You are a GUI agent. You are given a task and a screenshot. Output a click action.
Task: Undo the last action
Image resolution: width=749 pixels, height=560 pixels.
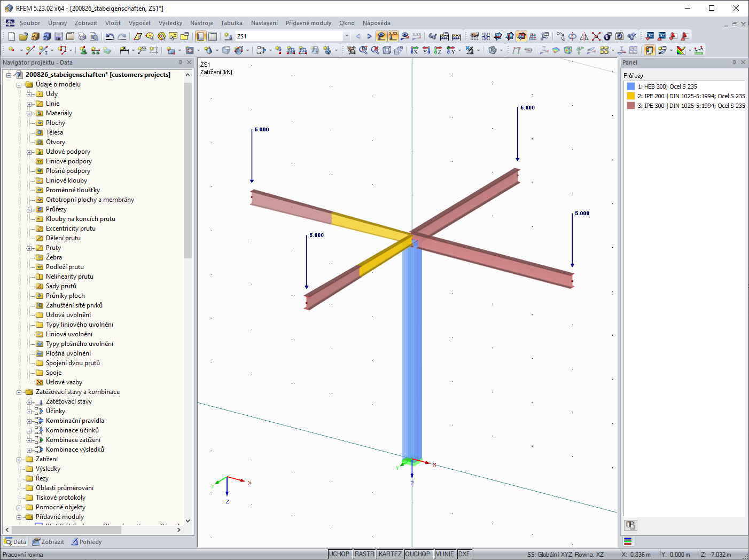(110, 36)
